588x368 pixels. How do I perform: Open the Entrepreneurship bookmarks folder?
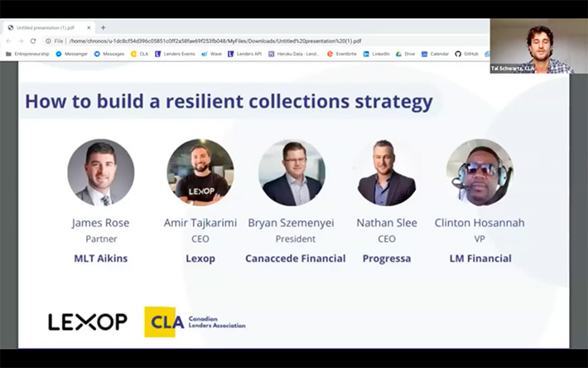(27, 54)
